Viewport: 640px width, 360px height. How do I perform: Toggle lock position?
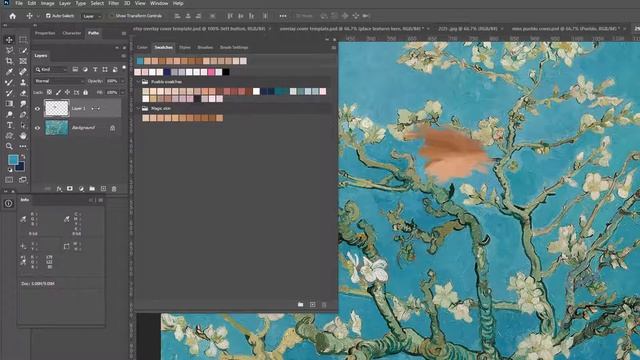click(x=67, y=92)
